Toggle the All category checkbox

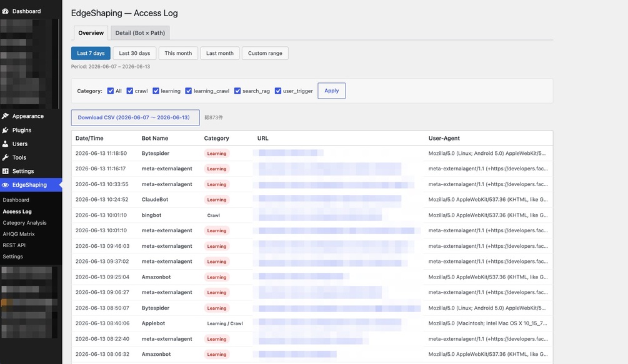[x=111, y=91]
